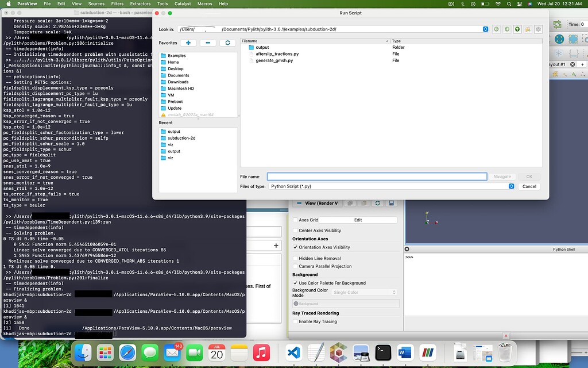Screen dimensions: 588x368
Task: Open Background Color Mode dropdown
Action: 365,293
